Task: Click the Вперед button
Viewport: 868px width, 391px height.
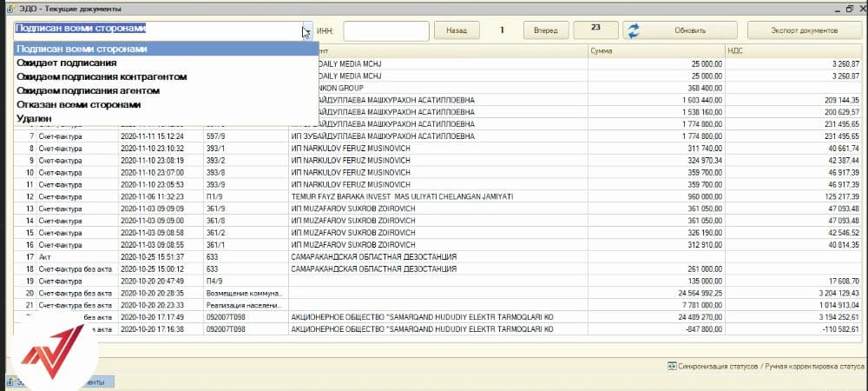Action: [x=546, y=30]
